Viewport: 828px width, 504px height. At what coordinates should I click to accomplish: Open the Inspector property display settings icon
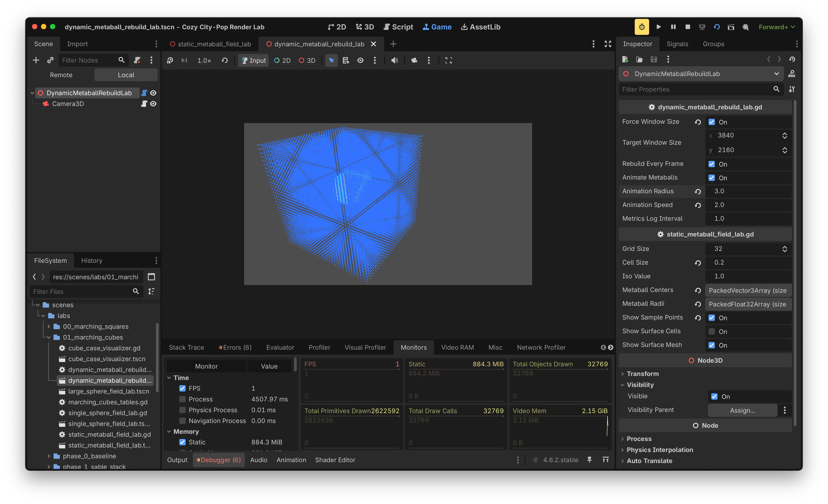pyautogui.click(x=792, y=89)
